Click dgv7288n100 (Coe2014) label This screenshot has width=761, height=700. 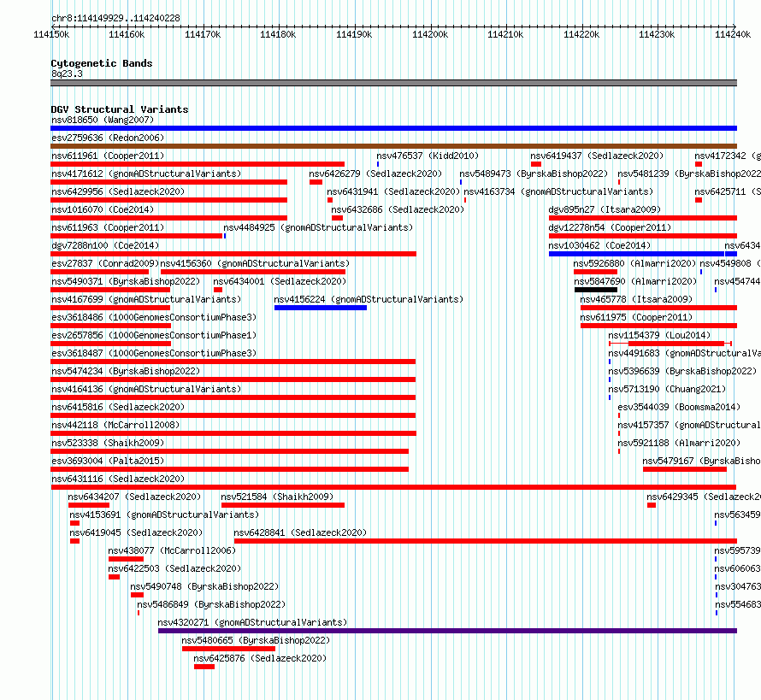pos(105,245)
